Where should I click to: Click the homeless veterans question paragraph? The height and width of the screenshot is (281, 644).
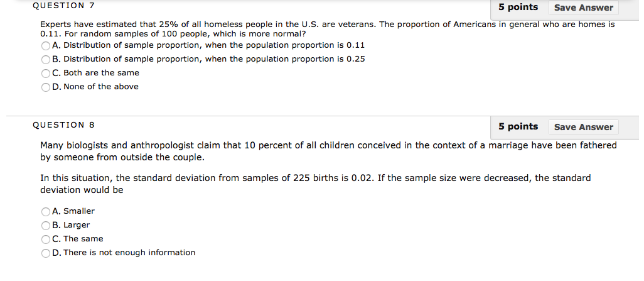[x=328, y=29]
